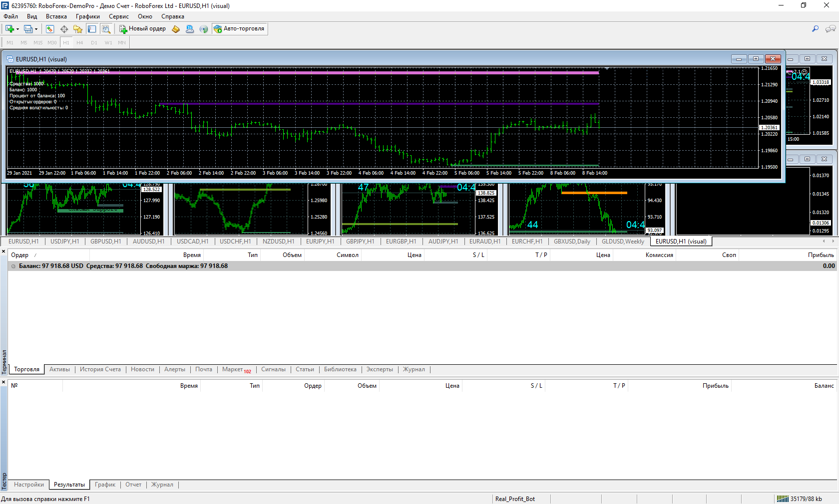Screen dimensions: 839x504
Task: Click the cloud hosting toolbar icon
Action: pos(190,29)
